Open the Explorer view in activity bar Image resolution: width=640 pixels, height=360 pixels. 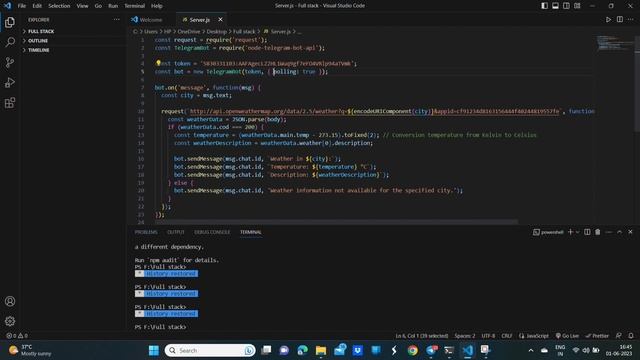point(10,22)
